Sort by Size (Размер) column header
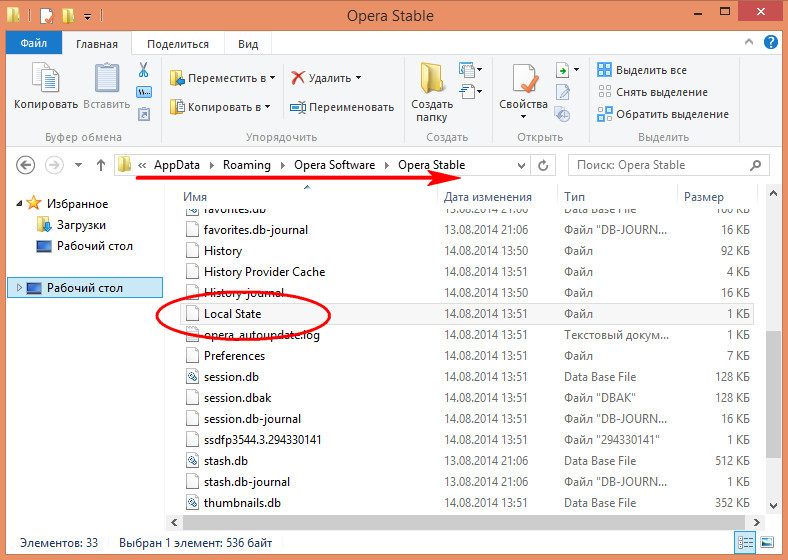 coord(704,197)
